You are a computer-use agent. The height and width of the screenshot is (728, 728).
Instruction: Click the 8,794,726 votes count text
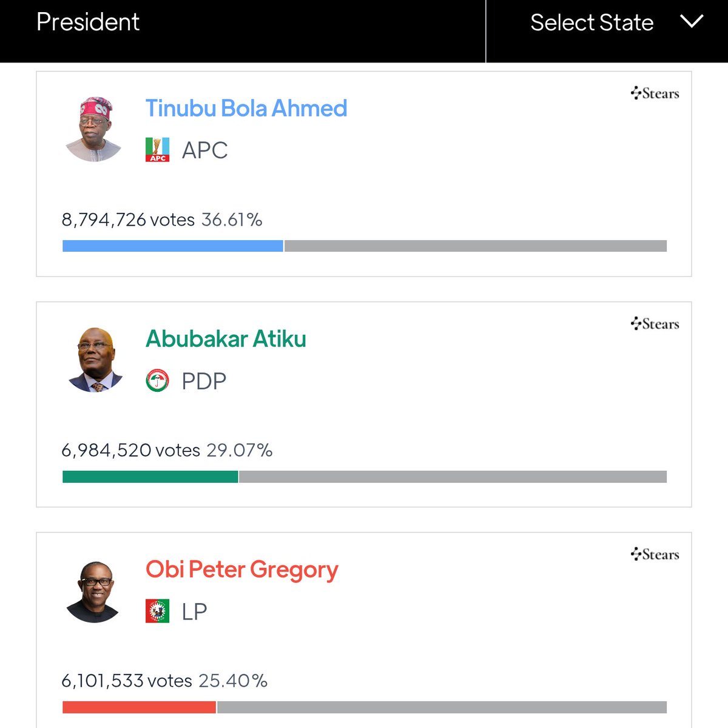(x=128, y=220)
